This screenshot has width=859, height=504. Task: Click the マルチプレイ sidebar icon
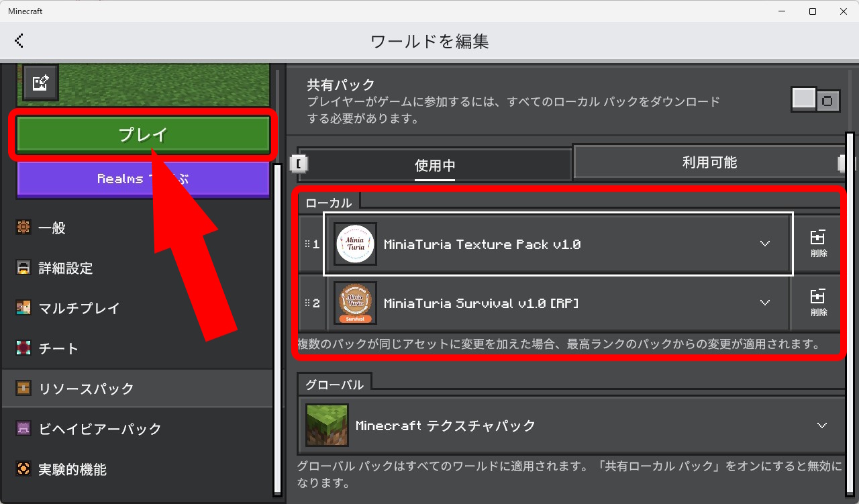coord(23,309)
